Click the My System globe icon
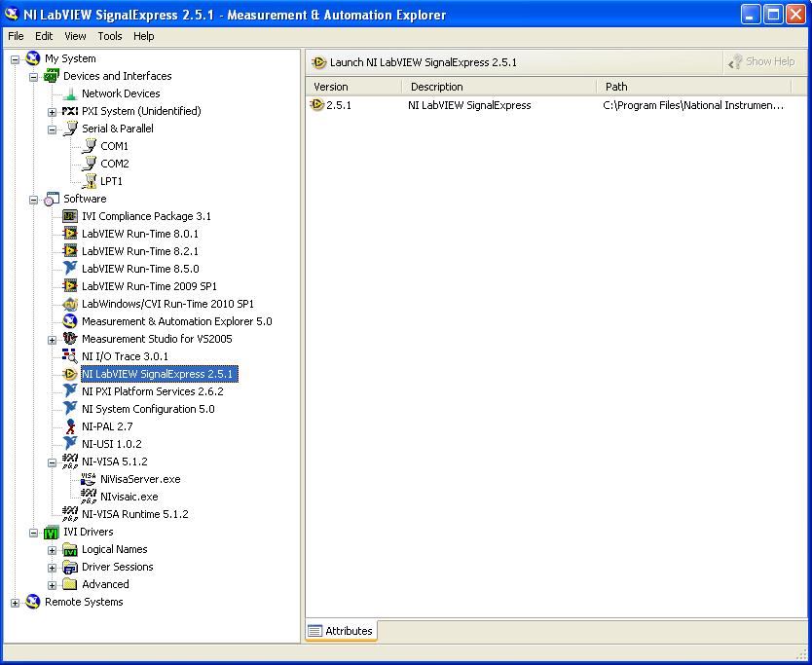This screenshot has height=665, width=812. click(33, 58)
